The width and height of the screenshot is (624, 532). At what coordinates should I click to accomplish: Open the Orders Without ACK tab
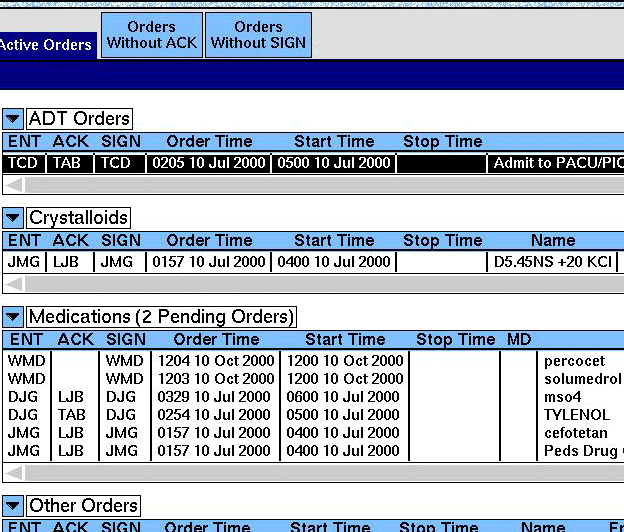tap(152, 35)
